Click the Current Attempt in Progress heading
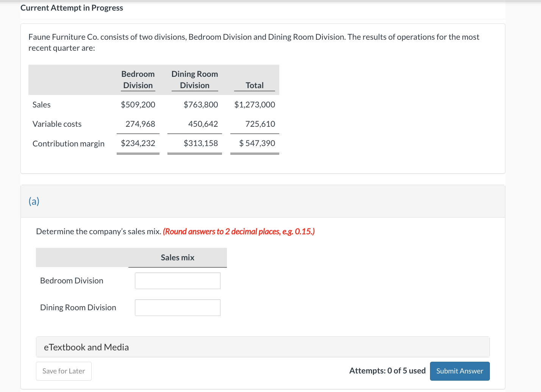Viewport: 541px width, 392px height. [x=72, y=8]
